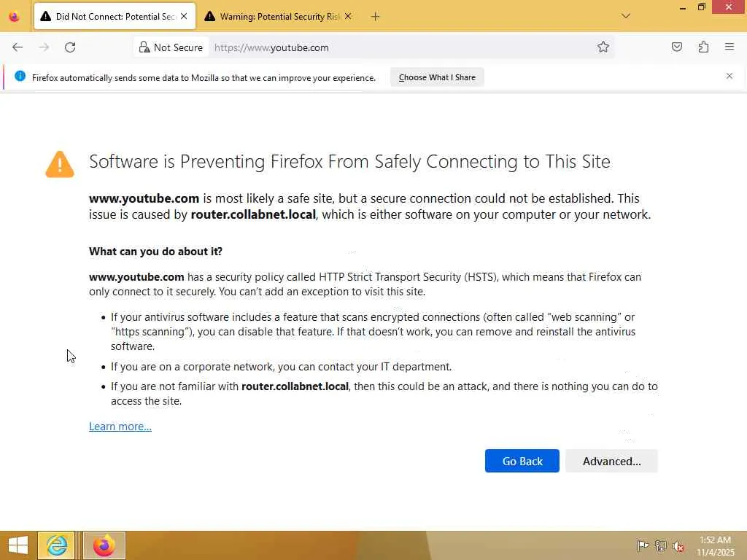747x560 pixels.
Task: Expand the List all tabs dropdown
Action: coord(626,16)
